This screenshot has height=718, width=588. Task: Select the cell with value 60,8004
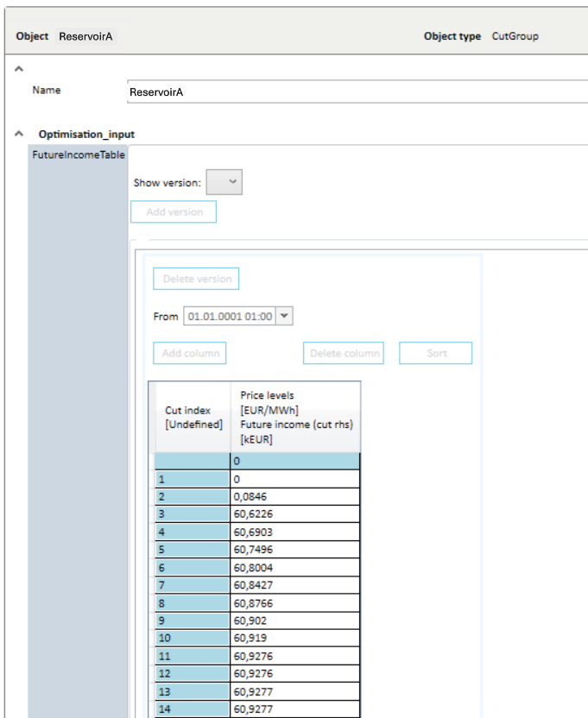[x=295, y=568]
